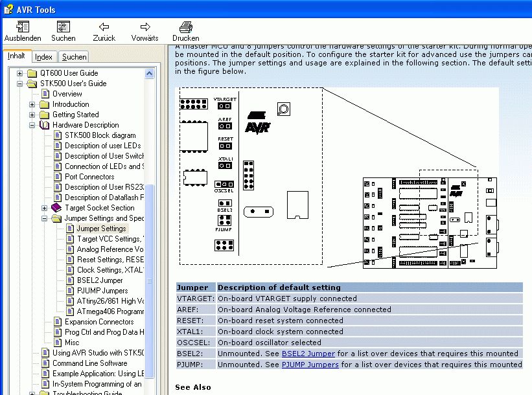Switch to the Suchen tab
The height and width of the screenshot is (395, 532).
tap(74, 57)
